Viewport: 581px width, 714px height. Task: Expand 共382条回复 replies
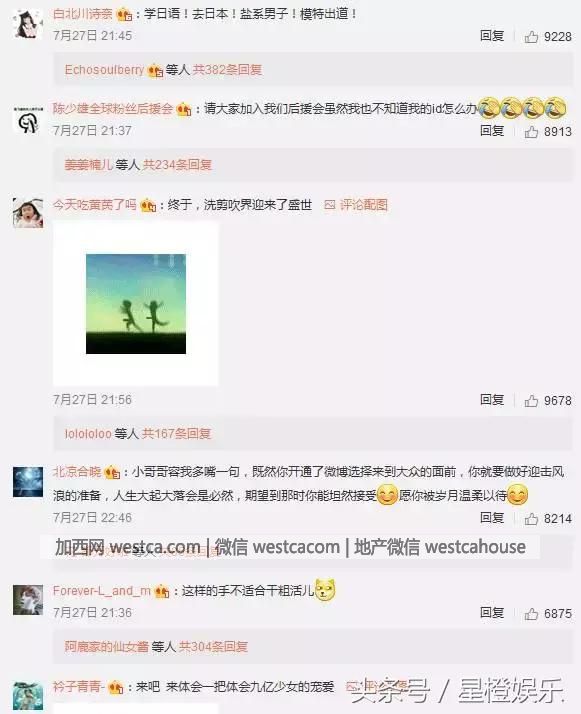[x=227, y=70]
